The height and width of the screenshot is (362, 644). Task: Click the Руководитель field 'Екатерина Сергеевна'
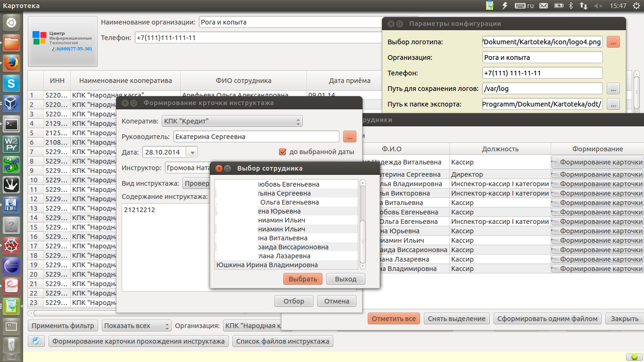coord(256,137)
